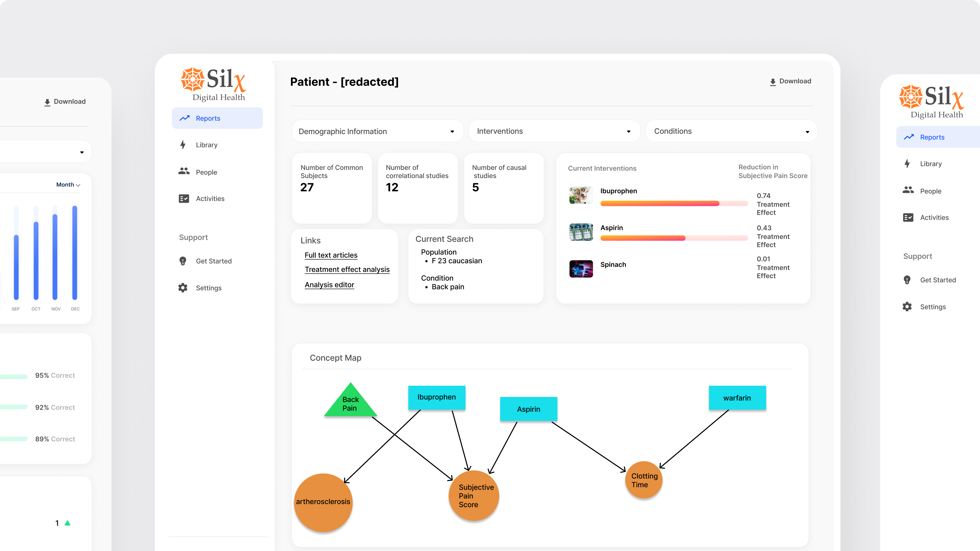This screenshot has width=980, height=551.
Task: Click the Settings gear icon in main sidebar
Action: click(x=183, y=288)
